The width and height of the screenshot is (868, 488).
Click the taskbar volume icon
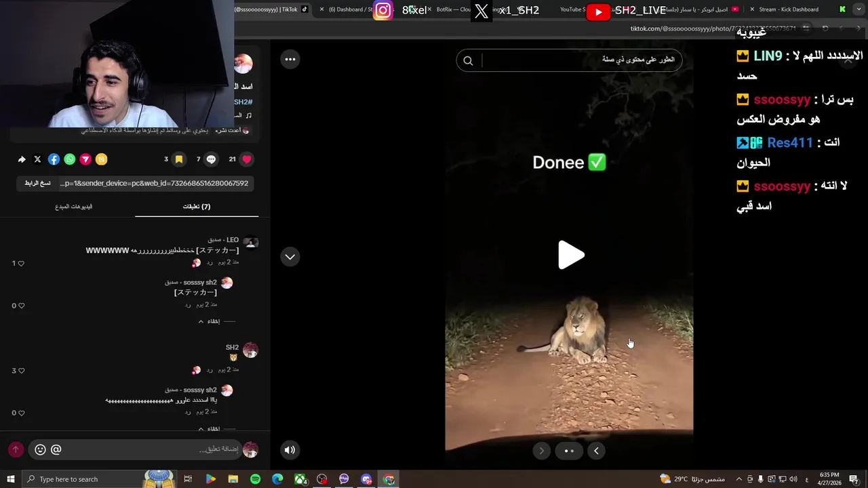coord(793,479)
